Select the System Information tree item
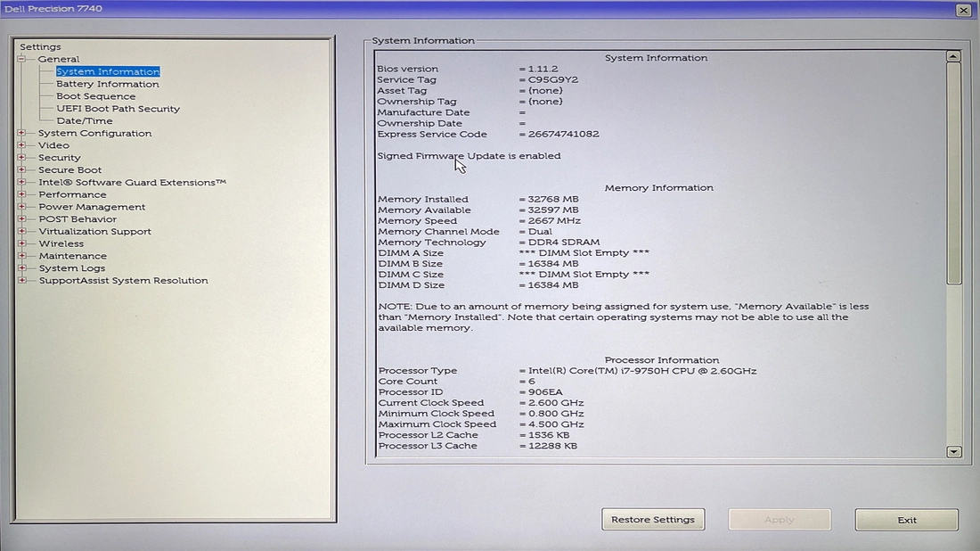 [107, 71]
